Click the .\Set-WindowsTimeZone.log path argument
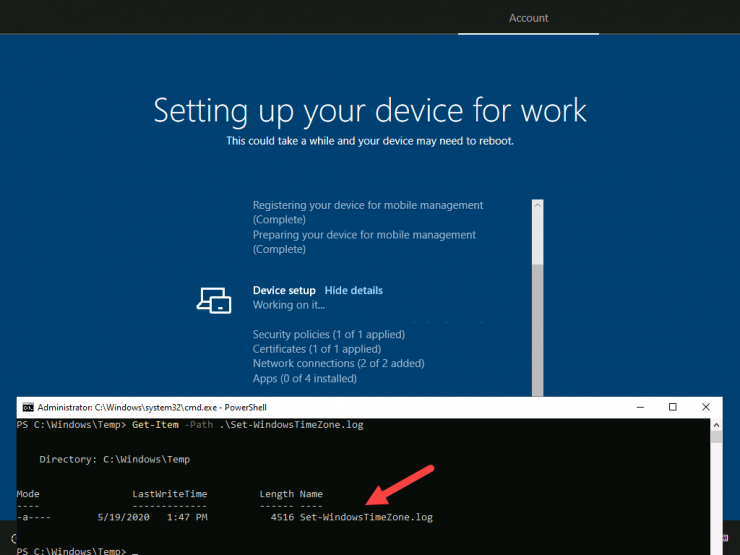 click(291, 425)
